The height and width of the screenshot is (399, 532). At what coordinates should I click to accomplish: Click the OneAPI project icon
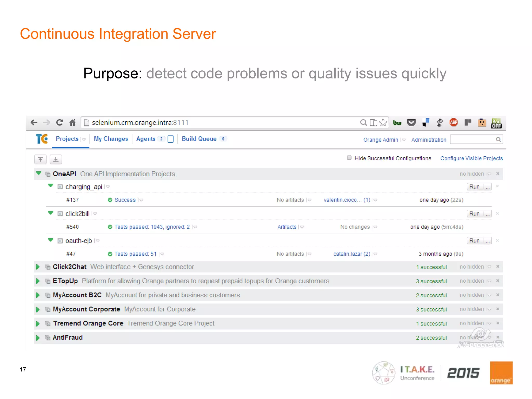click(x=48, y=174)
